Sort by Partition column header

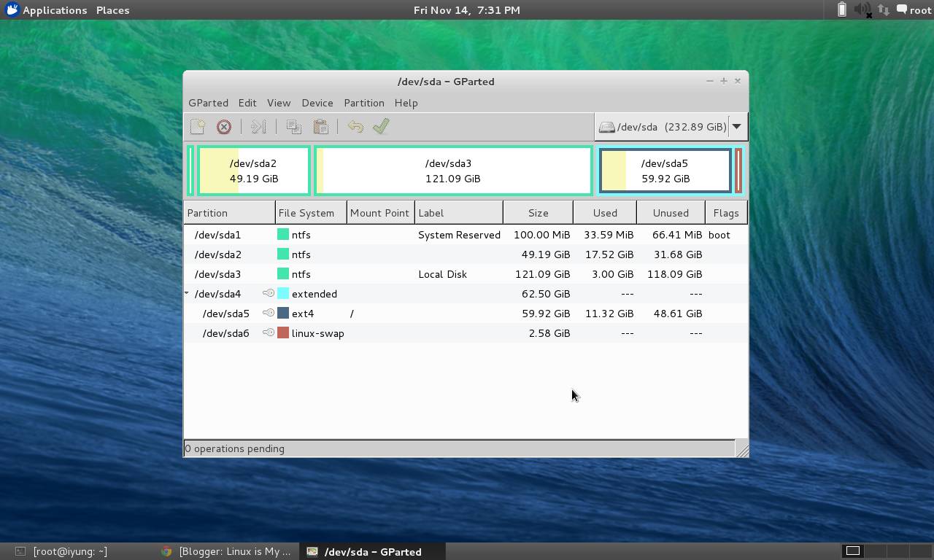click(229, 213)
